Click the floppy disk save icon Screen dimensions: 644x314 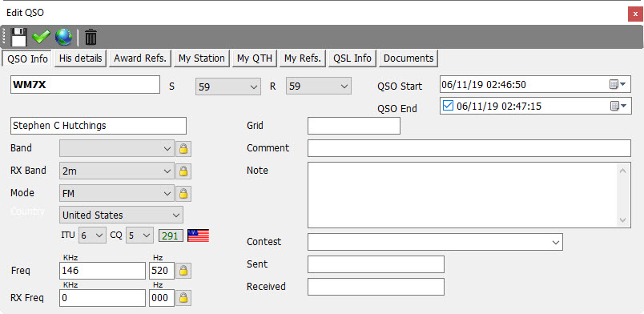(19, 38)
